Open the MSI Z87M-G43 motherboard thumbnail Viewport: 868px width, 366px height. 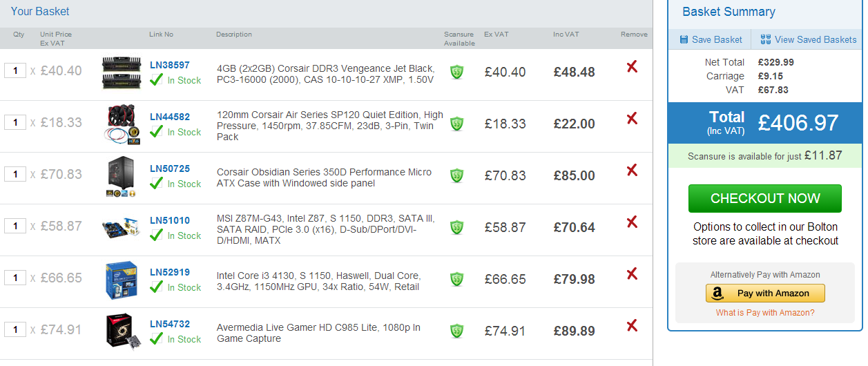pos(122,229)
